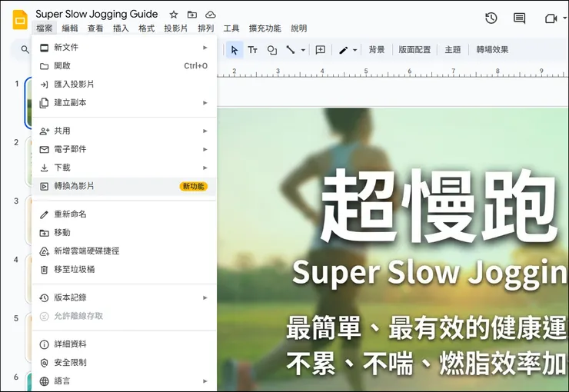Star the Super Slow Jogging Guide presentation
Screen dimensions: 569x392
tap(174, 15)
